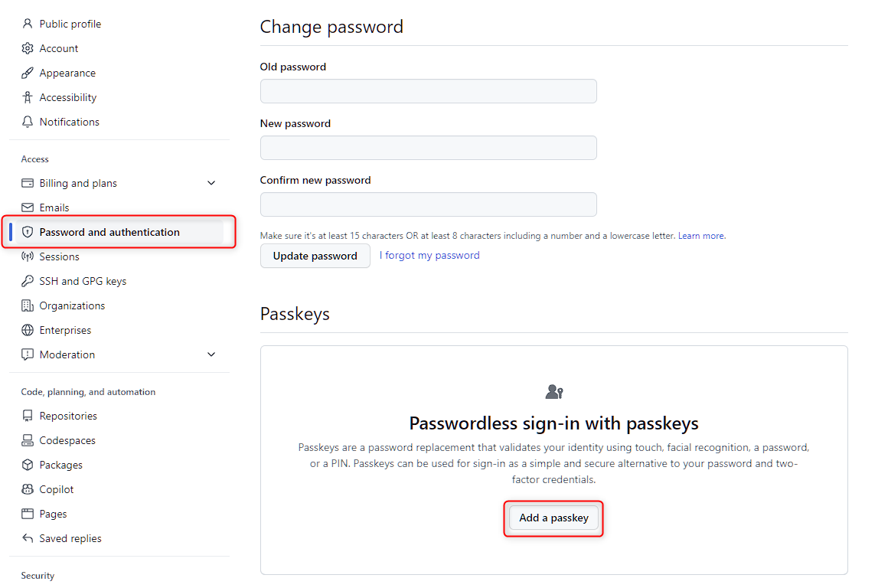Open the I forgot my password link
The height and width of the screenshot is (588, 888).
[429, 255]
